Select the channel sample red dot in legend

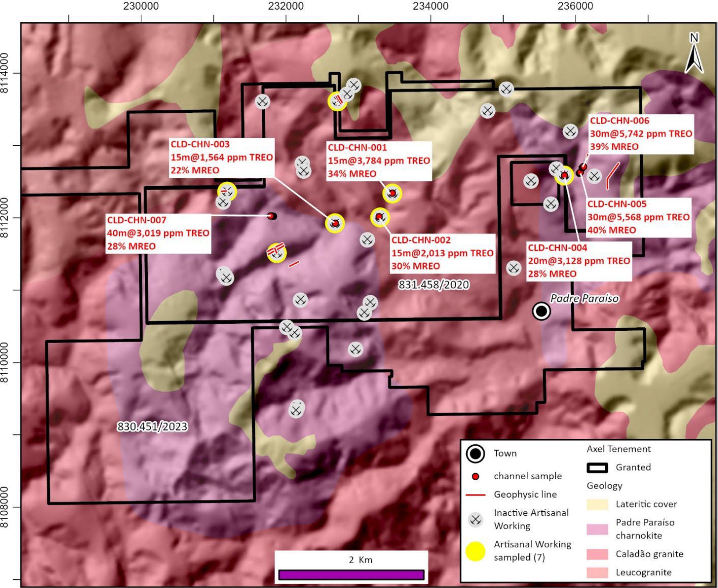pos(475,477)
